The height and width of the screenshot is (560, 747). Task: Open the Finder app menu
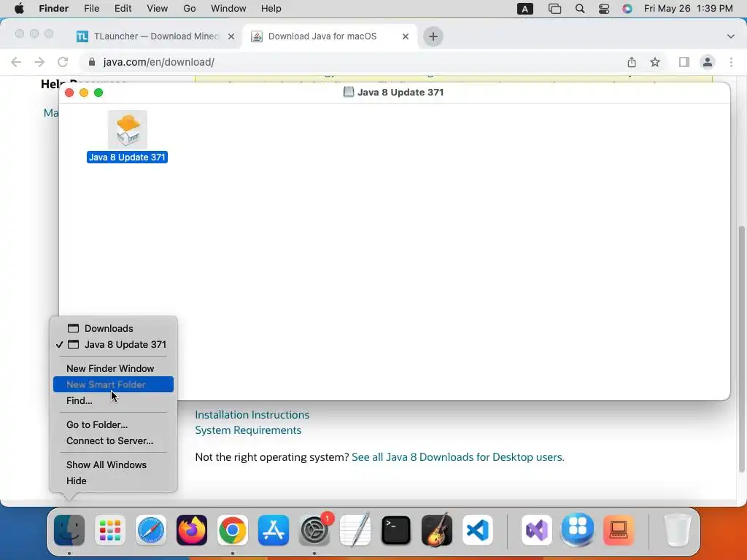pyautogui.click(x=54, y=9)
